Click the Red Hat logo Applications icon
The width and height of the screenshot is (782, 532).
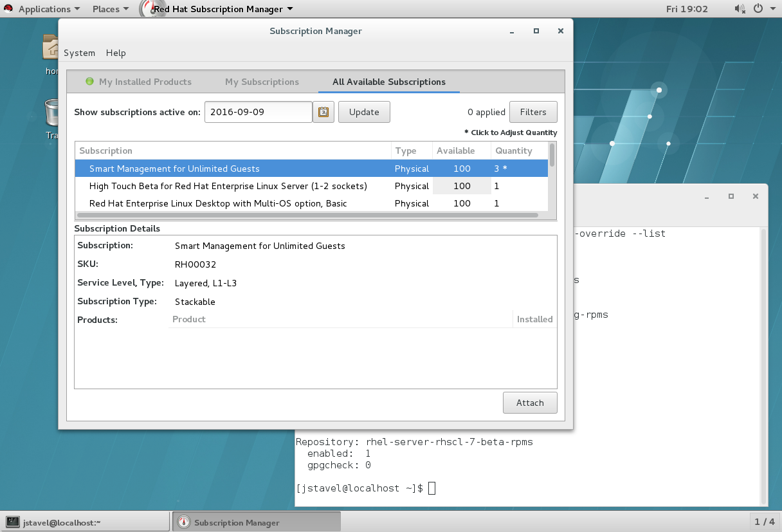[9, 9]
